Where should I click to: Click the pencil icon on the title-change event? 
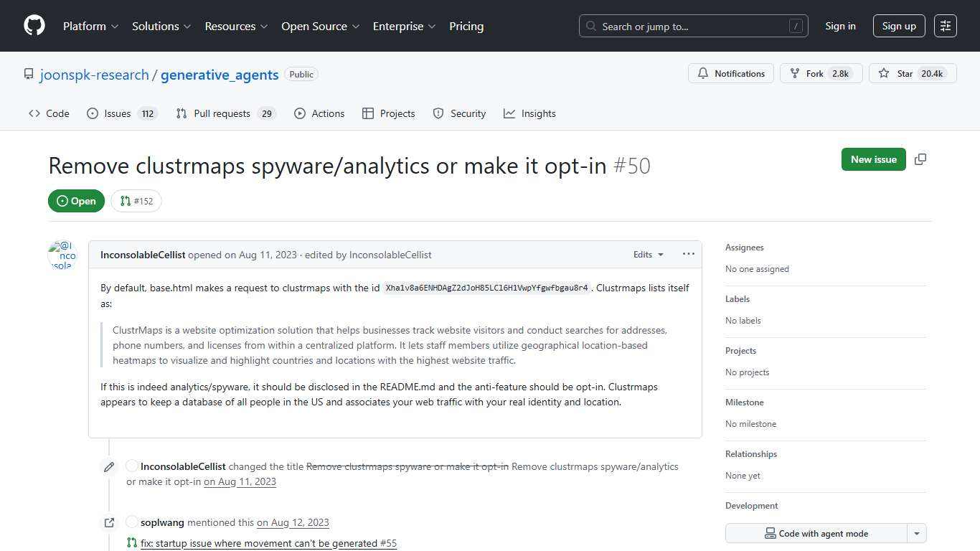pyautogui.click(x=109, y=466)
